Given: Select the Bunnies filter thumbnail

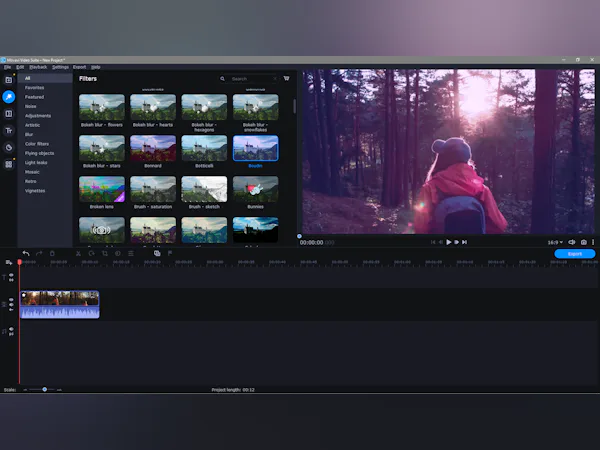Looking at the screenshot, I should 256,189.
